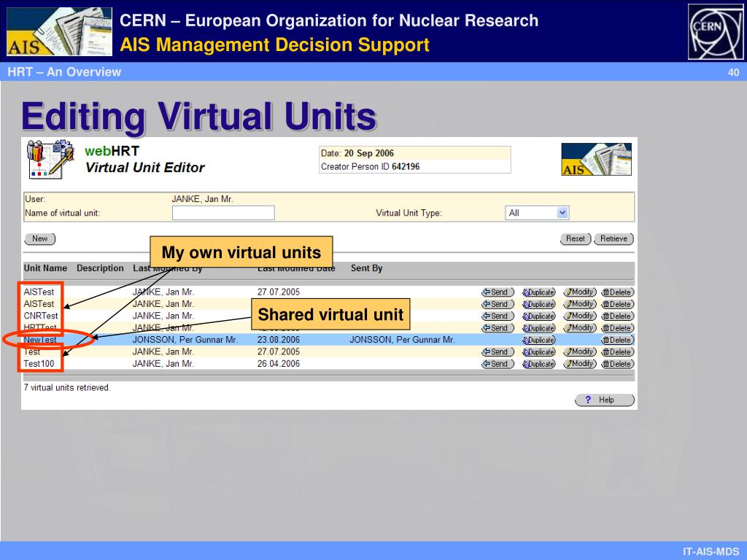
Task: Modify the Test100 virtual unit
Action: (580, 363)
